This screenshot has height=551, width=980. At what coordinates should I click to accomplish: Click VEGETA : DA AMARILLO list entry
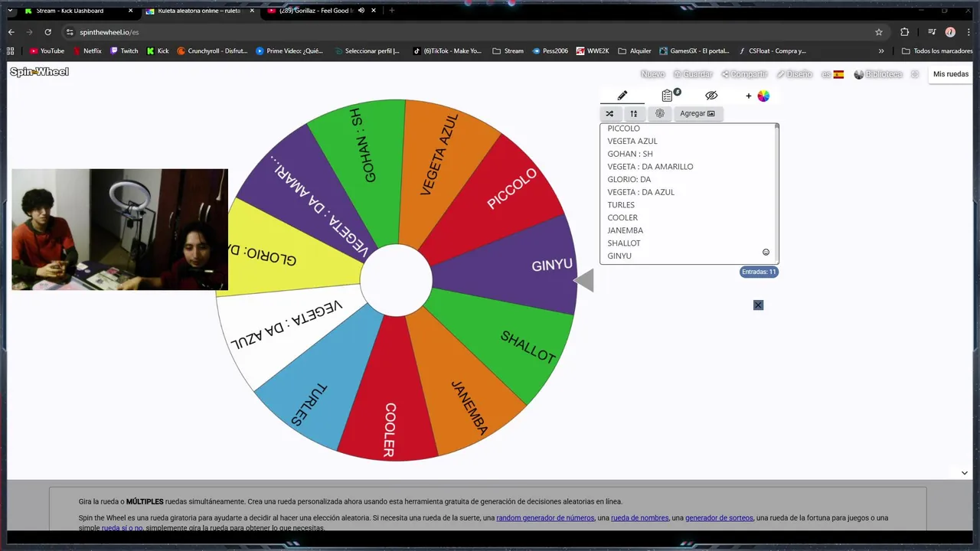[x=650, y=167]
